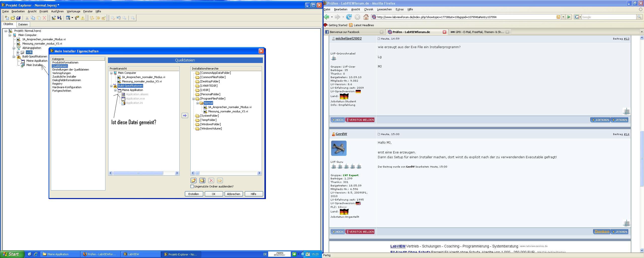Image resolution: width=644 pixels, height=258 pixels.
Task: Collapse the Projekt: Normal.lvproj tree node
Action: click(x=6, y=31)
